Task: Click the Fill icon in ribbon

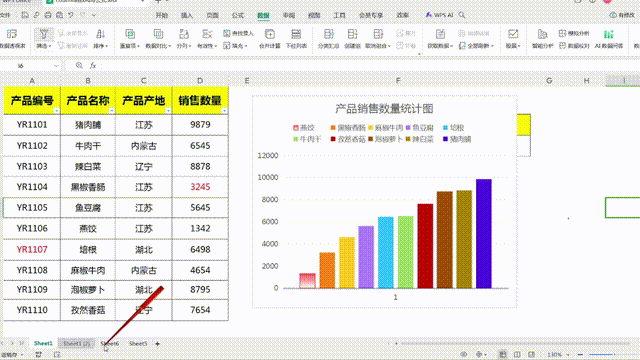Action: click(227, 45)
